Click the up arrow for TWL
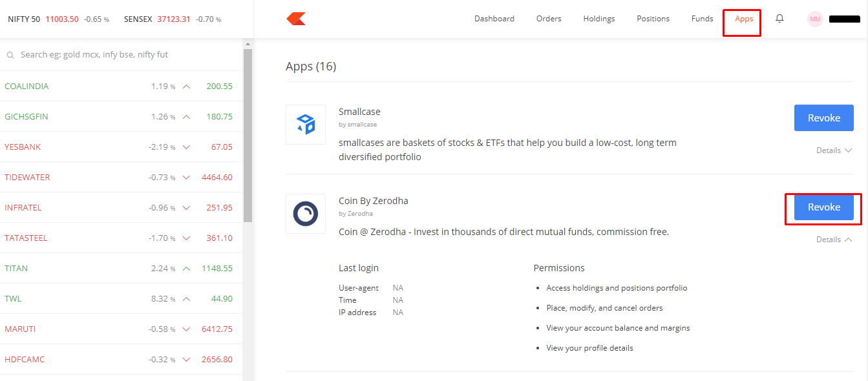Screen dimensions: 868x381 click(x=187, y=299)
